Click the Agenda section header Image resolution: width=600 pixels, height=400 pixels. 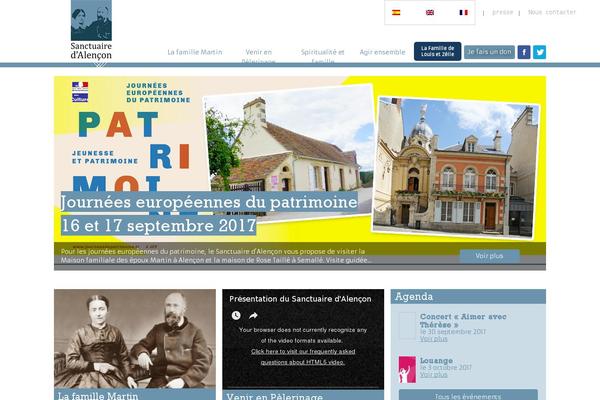[468, 297]
